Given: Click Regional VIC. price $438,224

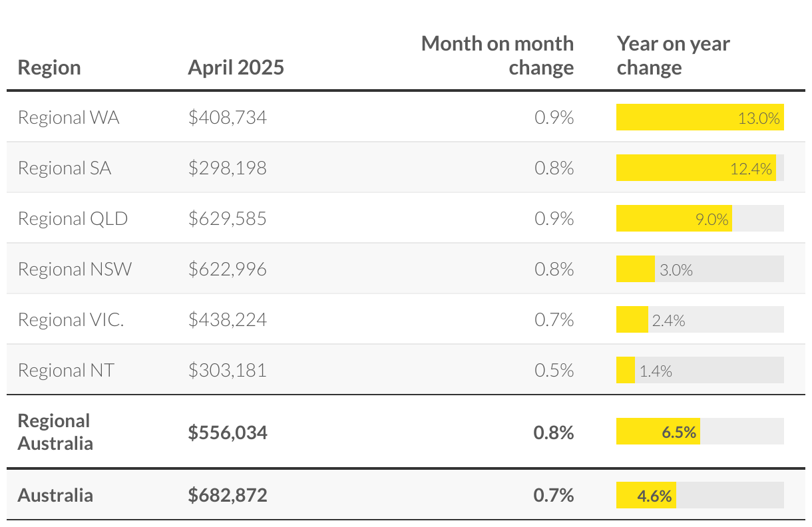Looking at the screenshot, I should (x=227, y=320).
